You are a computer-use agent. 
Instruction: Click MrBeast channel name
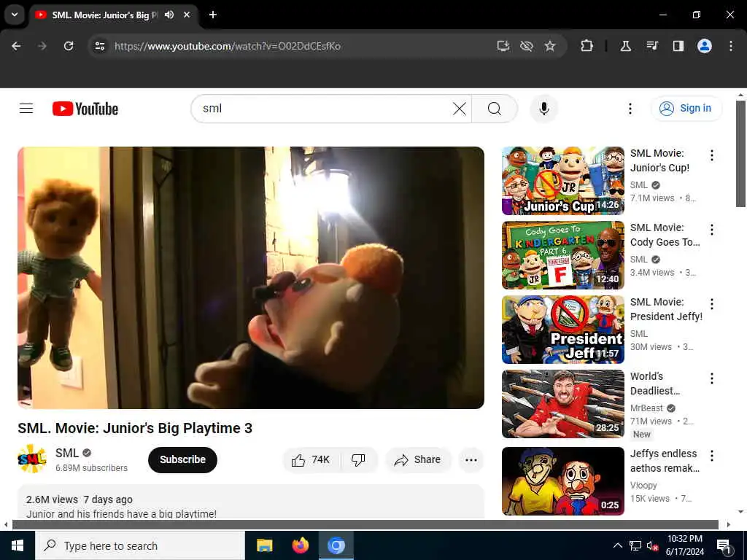point(646,408)
